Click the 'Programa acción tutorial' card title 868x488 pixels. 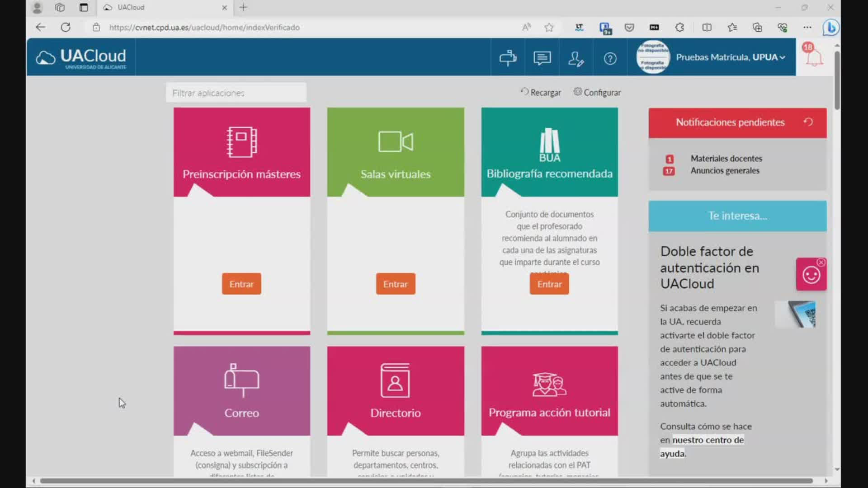click(x=549, y=413)
